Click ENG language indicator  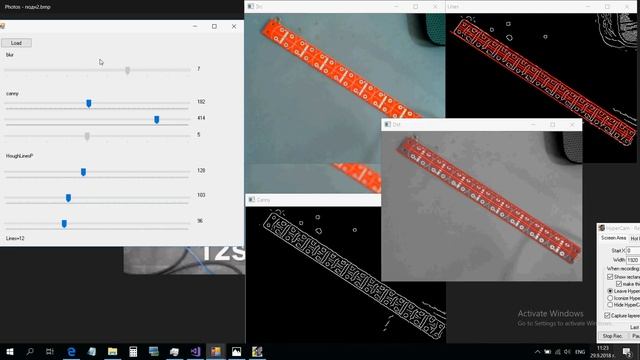click(580, 352)
